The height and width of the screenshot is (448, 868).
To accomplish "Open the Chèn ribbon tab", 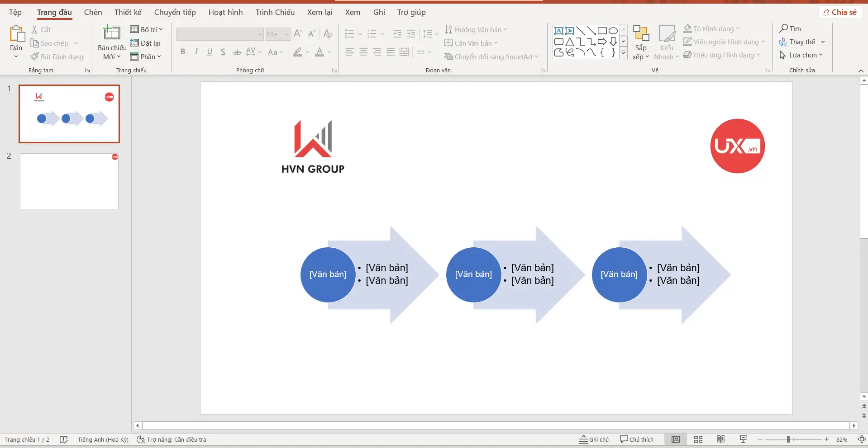I will coord(93,12).
